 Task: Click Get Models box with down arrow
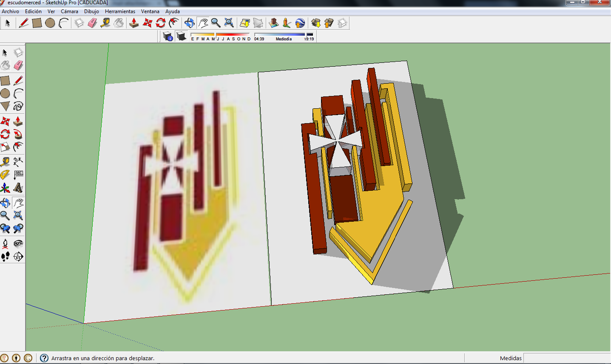click(x=316, y=23)
